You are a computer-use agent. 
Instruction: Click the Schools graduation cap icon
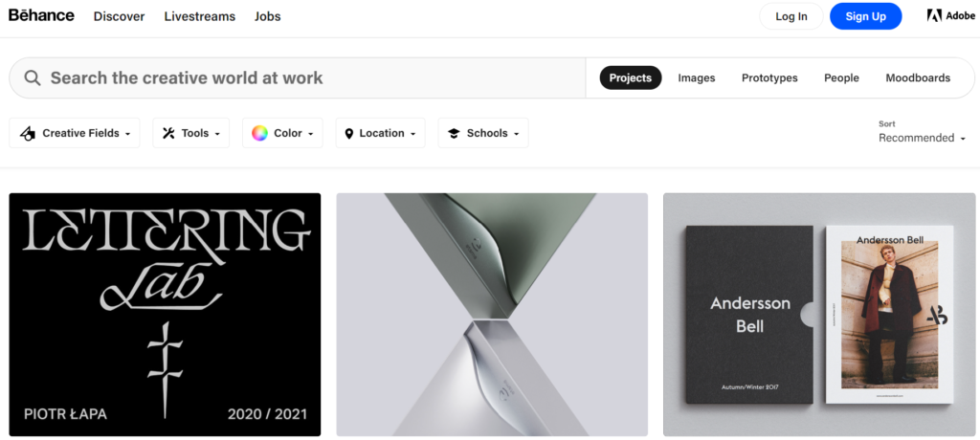point(454,133)
